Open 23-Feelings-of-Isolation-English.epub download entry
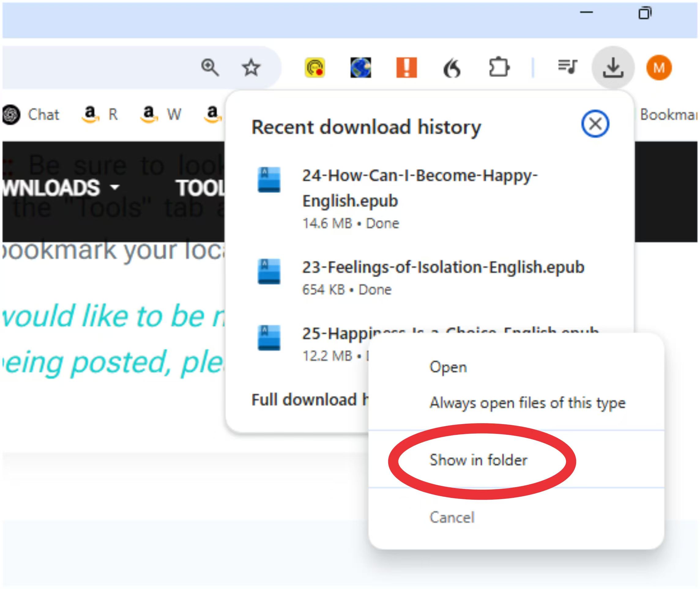This screenshot has height=589, width=700. coord(443,267)
